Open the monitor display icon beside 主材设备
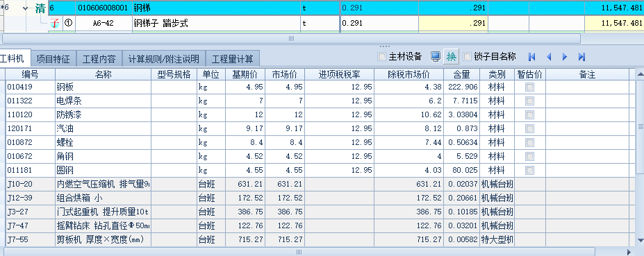Image resolution: width=644 pixels, height=256 pixels. pyautogui.click(x=436, y=57)
